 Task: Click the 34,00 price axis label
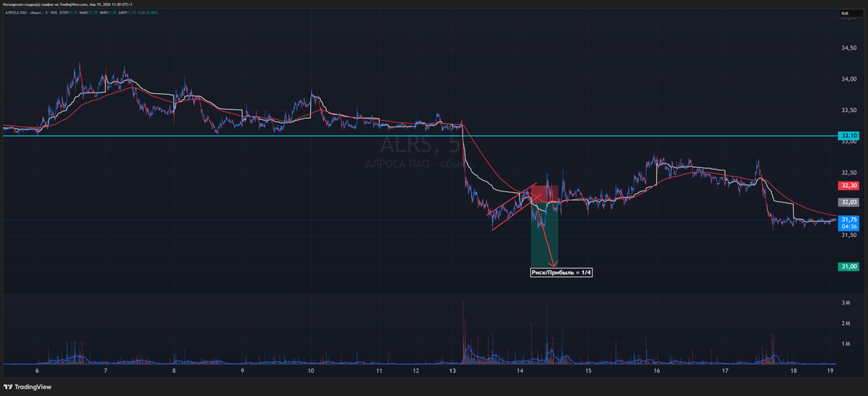(848, 79)
